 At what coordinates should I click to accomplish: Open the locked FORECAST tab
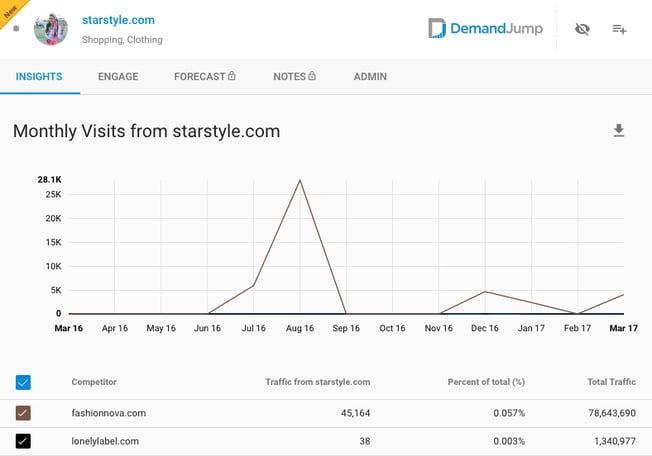pyautogui.click(x=205, y=76)
